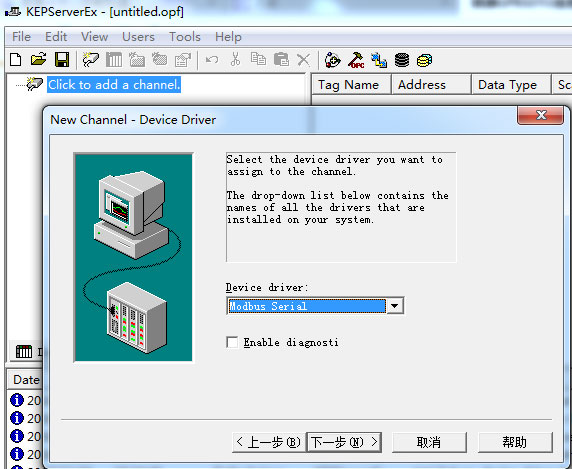Click the channel icon in the tree view

[35, 84]
